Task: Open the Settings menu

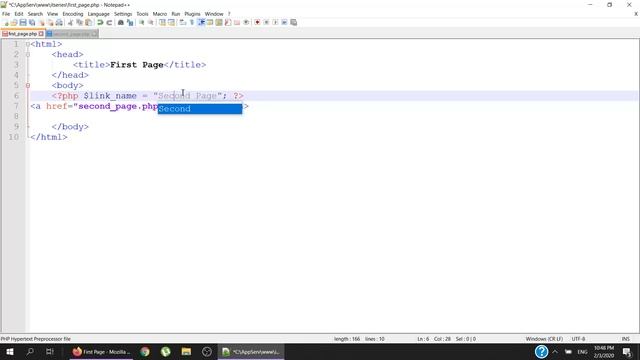Action: (x=123, y=14)
